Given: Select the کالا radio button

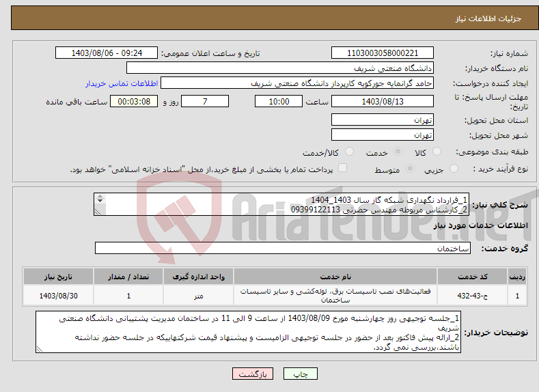Looking at the screenshot, I should (x=437, y=152).
